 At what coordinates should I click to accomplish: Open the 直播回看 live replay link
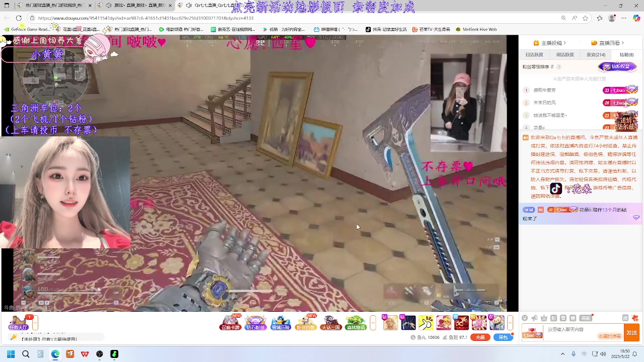click(x=608, y=43)
